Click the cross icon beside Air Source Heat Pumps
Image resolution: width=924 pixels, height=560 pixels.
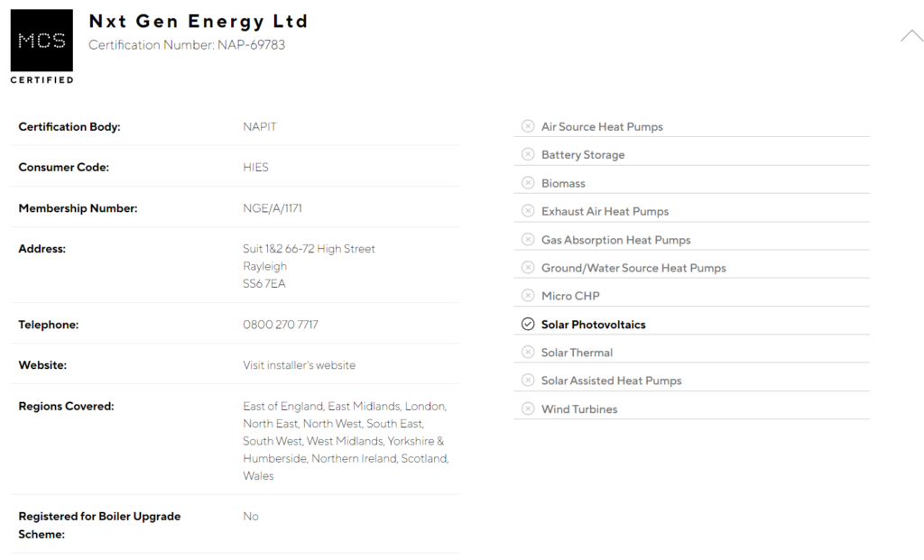528,126
